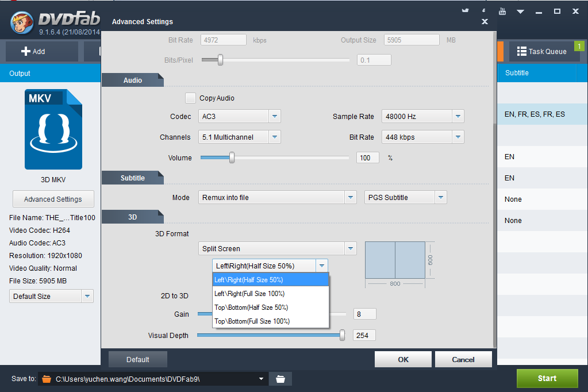Open the audio Bit Rate 448 kbps dropdown

click(x=458, y=137)
